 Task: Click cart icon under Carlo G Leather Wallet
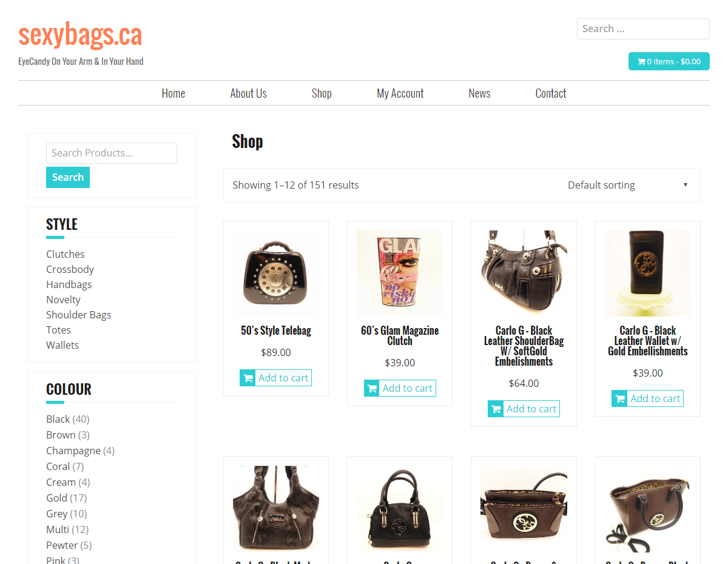pos(620,398)
